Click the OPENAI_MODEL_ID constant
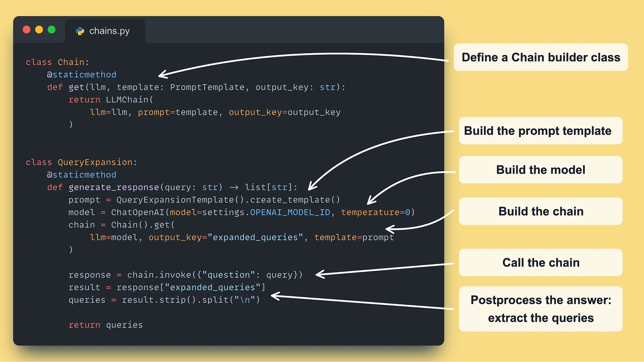644x362 pixels. coord(290,212)
